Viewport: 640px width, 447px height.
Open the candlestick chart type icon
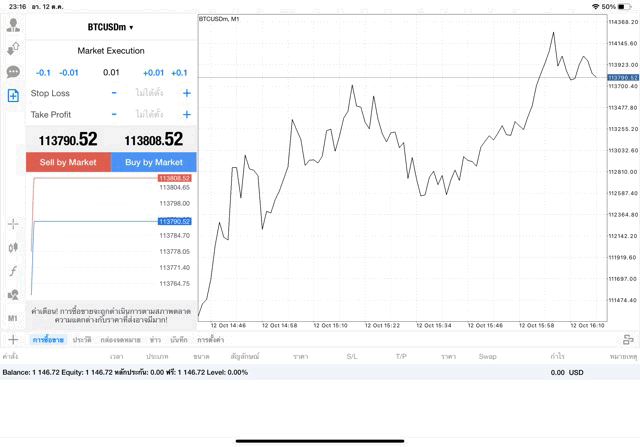point(13,247)
